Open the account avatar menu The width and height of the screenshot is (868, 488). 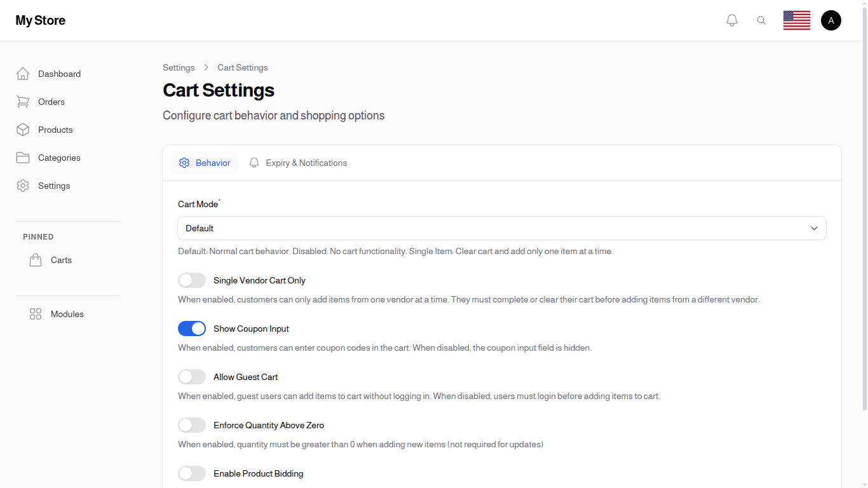click(831, 20)
